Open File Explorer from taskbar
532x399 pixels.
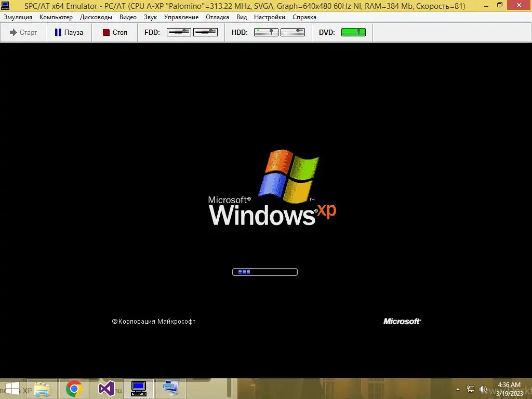pos(42,389)
